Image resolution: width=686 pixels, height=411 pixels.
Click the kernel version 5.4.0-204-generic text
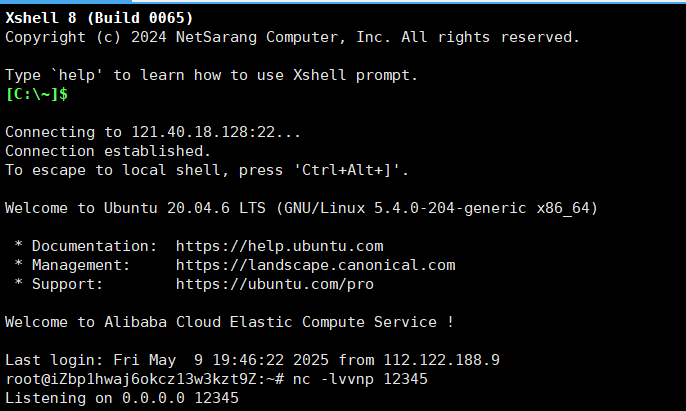click(450, 208)
